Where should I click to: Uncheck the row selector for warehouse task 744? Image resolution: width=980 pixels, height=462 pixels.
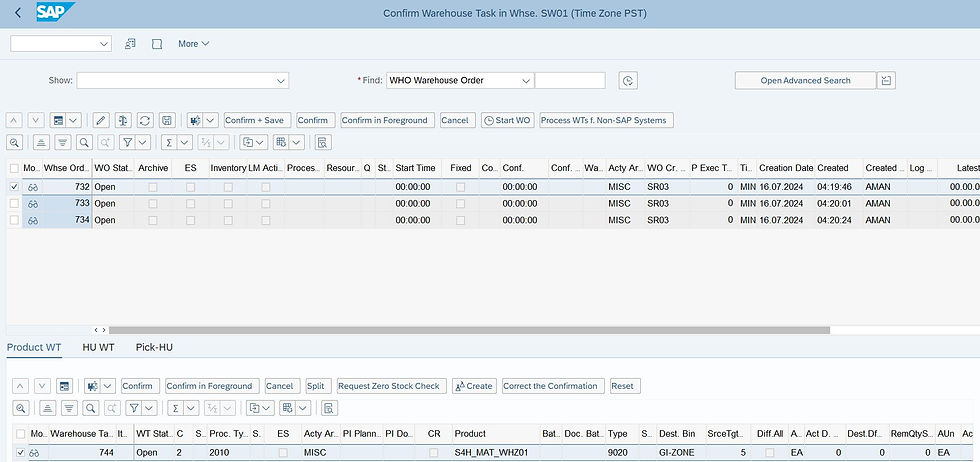21,453
